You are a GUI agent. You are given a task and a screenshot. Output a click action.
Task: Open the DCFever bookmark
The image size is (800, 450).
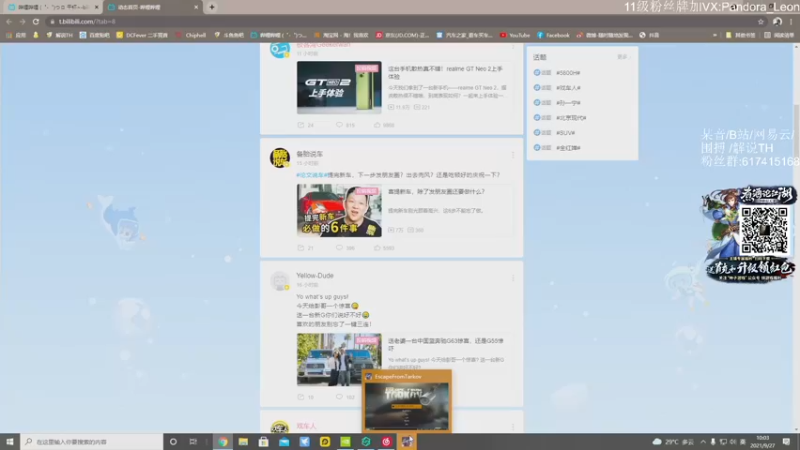click(x=142, y=35)
